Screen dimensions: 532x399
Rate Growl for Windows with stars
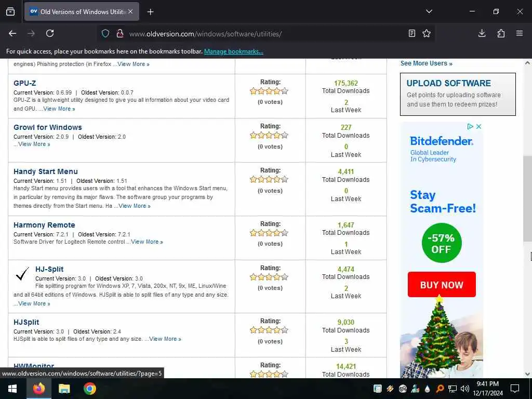[269, 135]
